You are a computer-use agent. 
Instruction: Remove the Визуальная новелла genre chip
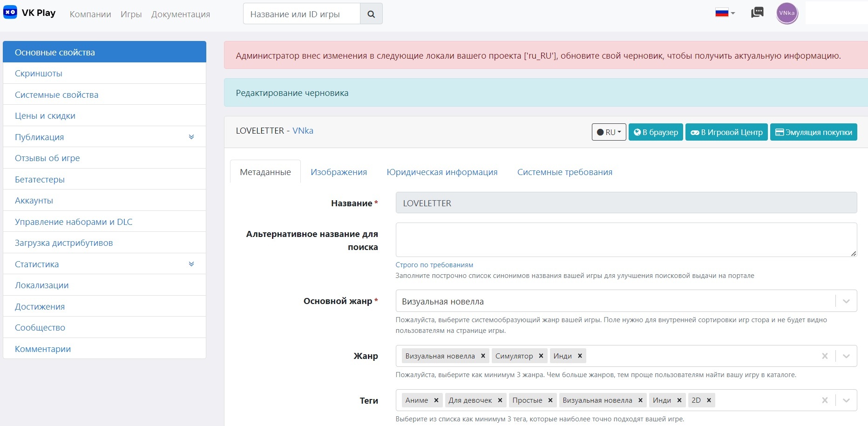pyautogui.click(x=483, y=356)
